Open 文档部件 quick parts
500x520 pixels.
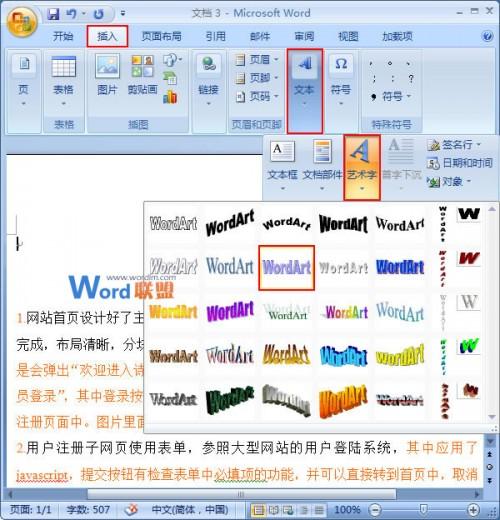pyautogui.click(x=322, y=165)
